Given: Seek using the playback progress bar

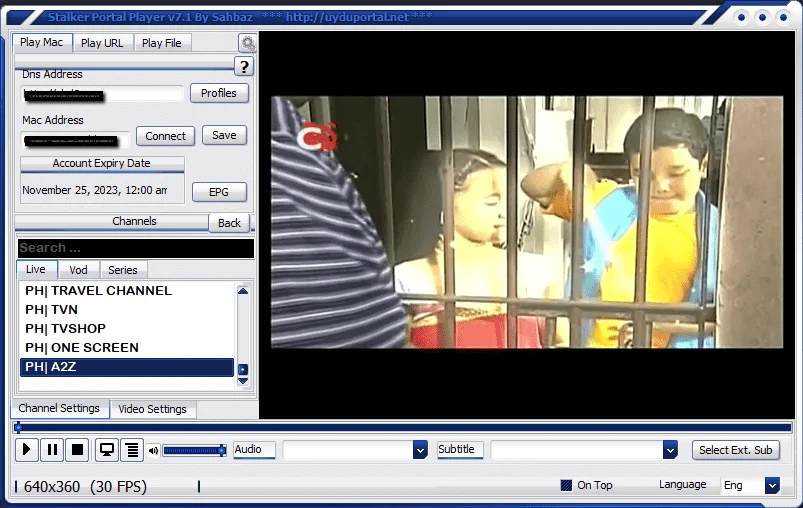Looking at the screenshot, I should pos(403,427).
